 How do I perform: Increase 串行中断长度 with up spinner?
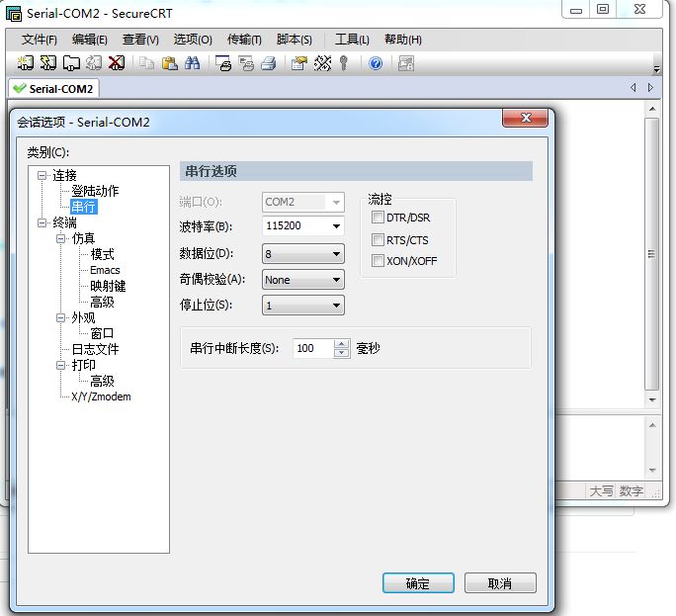tap(341, 344)
